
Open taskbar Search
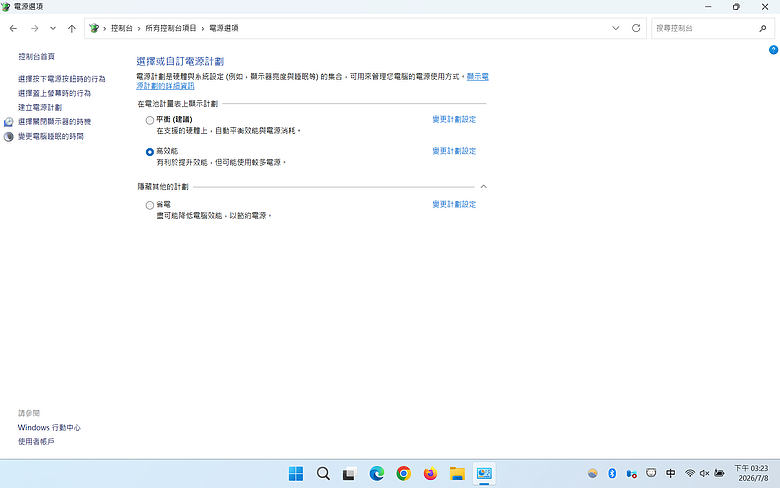pyautogui.click(x=323, y=474)
